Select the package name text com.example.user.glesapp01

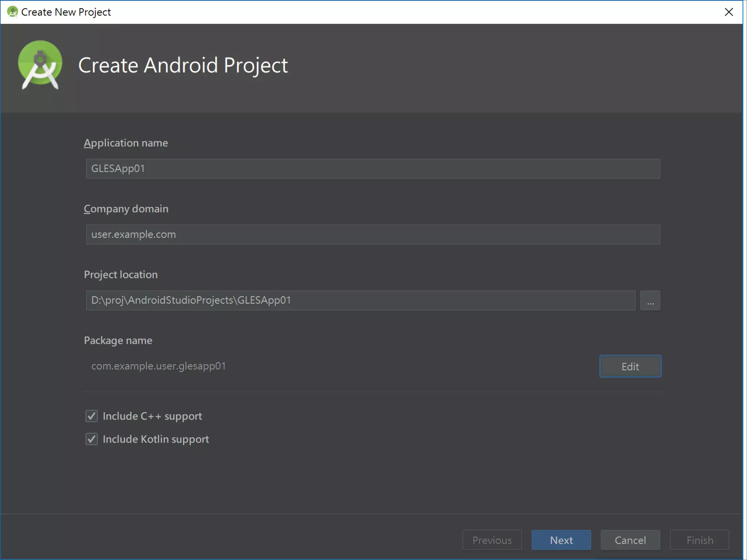pyautogui.click(x=158, y=366)
